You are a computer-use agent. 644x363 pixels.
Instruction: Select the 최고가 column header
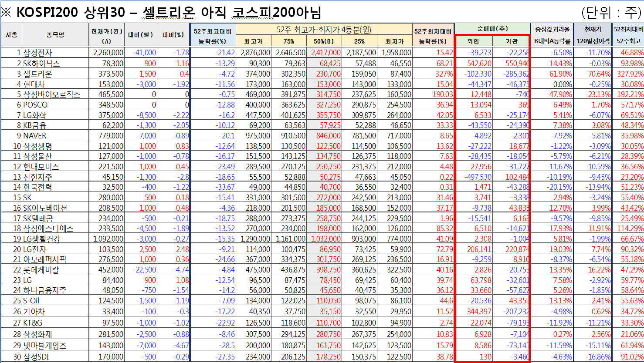pyautogui.click(x=253, y=41)
